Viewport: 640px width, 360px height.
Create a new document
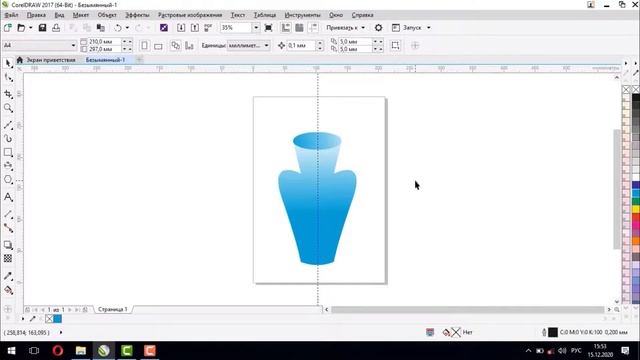pyautogui.click(x=7, y=28)
